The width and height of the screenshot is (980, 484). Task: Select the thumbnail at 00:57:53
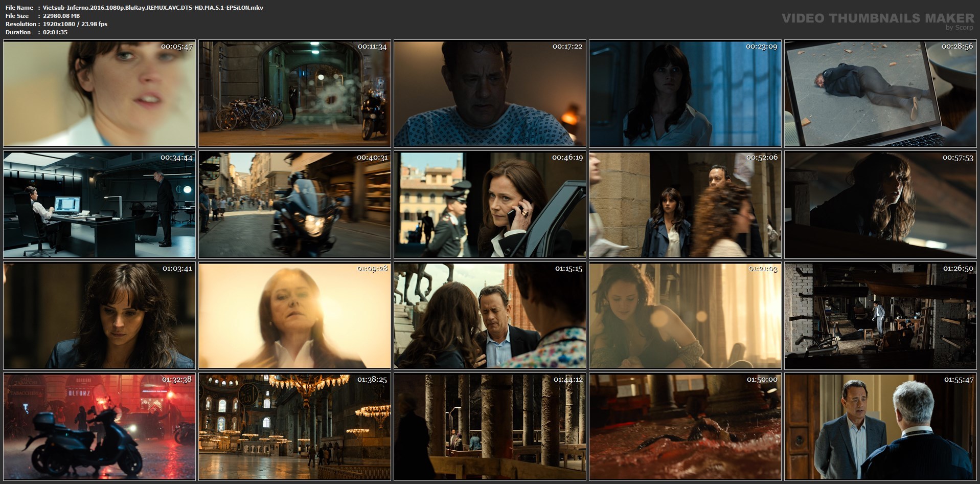[880, 205]
